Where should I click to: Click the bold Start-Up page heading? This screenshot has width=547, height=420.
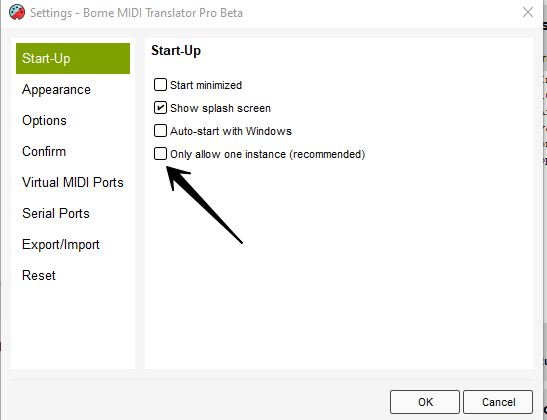click(x=176, y=51)
